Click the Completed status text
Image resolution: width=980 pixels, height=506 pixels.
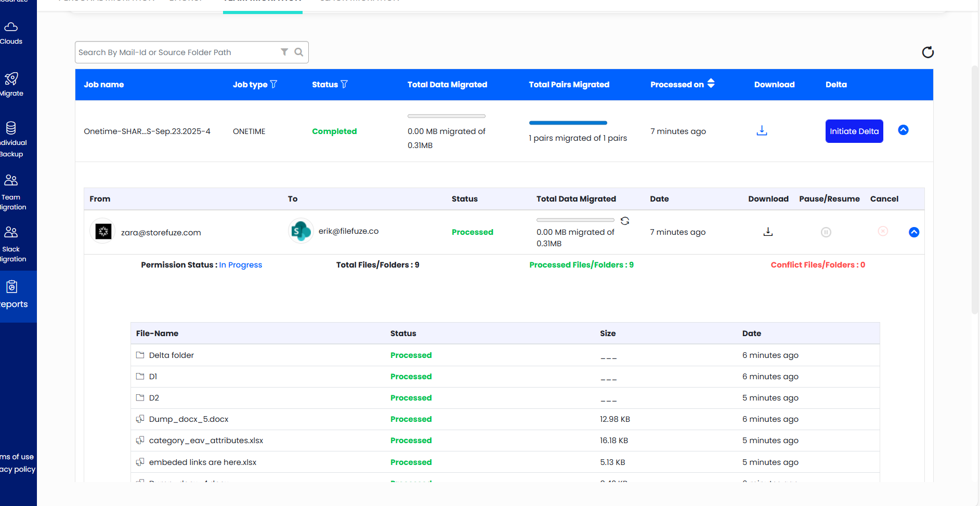click(x=334, y=131)
